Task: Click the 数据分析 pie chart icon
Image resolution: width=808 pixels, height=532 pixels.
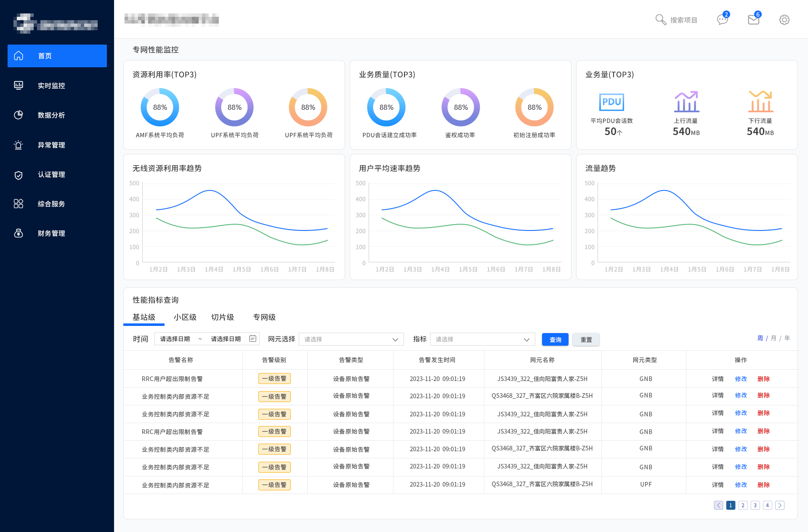Action: point(19,115)
